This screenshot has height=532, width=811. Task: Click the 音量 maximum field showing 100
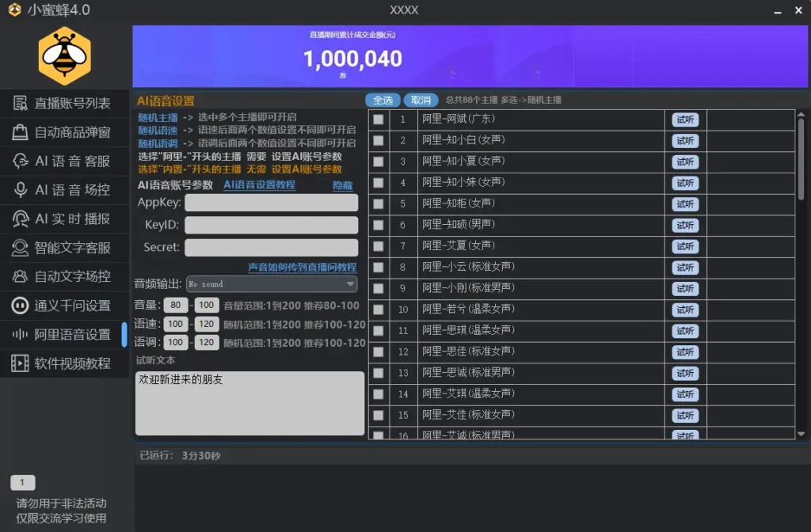tap(207, 305)
